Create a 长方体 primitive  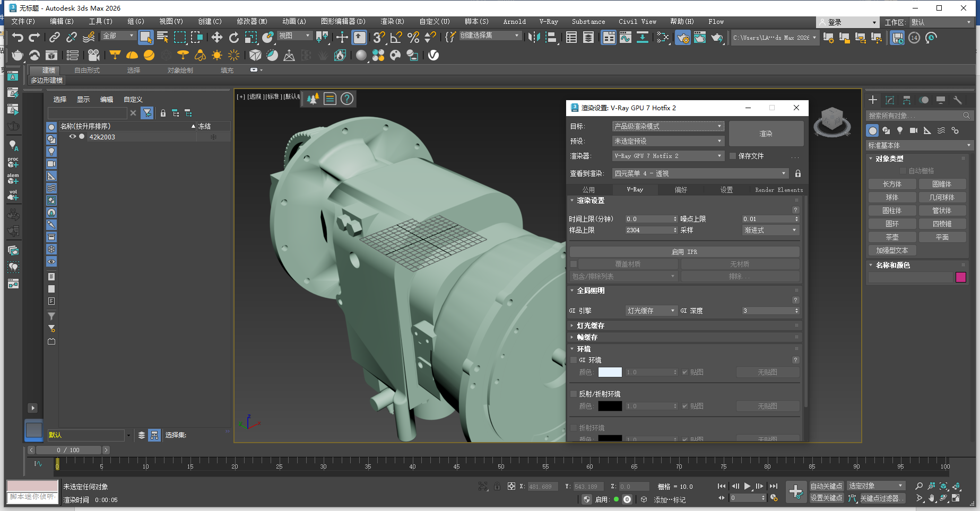(892, 184)
